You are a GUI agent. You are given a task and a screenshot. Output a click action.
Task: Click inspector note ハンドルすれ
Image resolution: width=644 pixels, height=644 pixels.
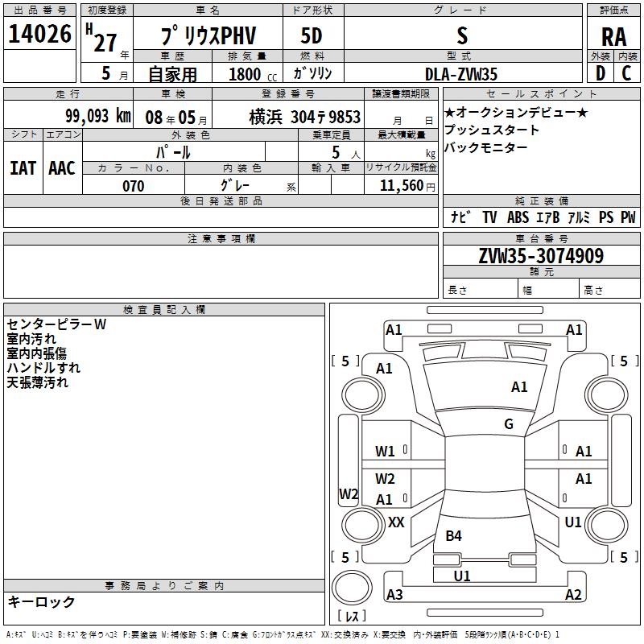(43, 368)
